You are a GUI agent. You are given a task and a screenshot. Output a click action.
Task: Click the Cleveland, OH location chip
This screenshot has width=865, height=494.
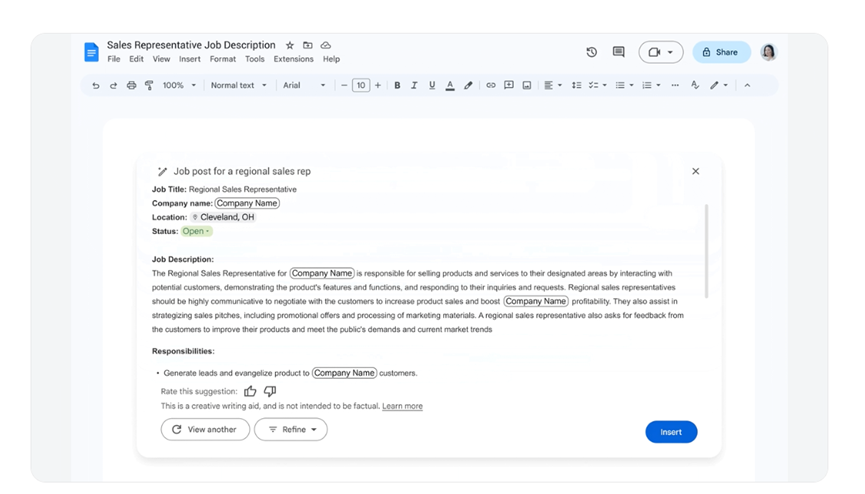(223, 217)
